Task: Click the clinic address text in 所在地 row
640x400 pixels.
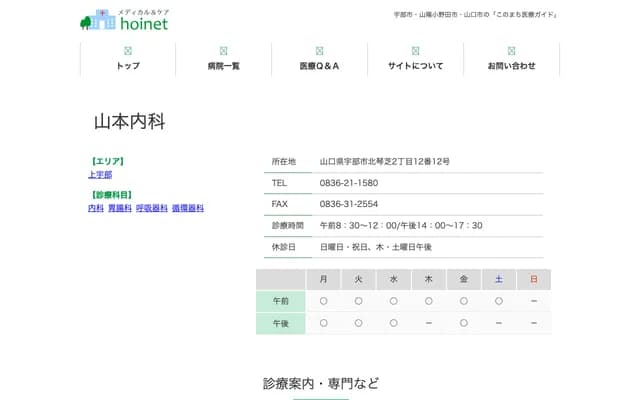Action: (x=384, y=162)
